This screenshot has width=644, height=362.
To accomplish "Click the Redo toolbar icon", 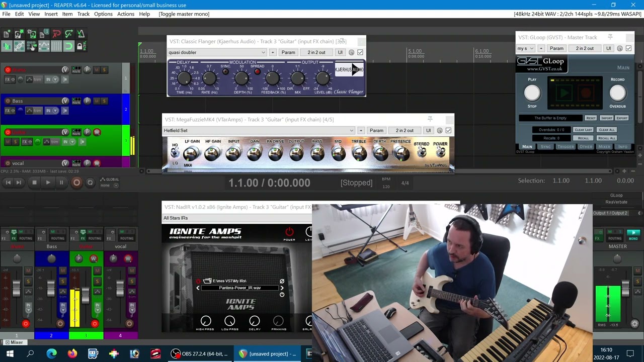I will pos(69,34).
